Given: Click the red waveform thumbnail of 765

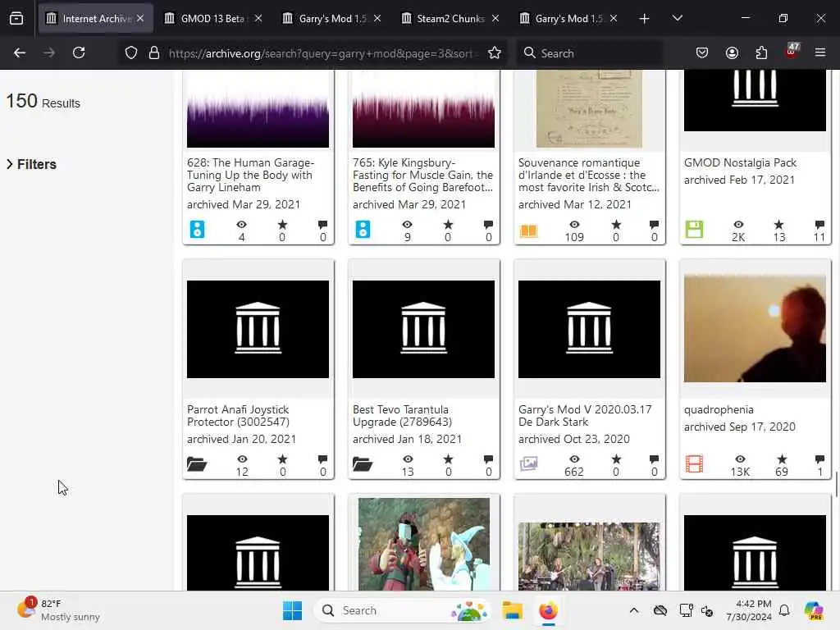Looking at the screenshot, I should click(423, 109).
